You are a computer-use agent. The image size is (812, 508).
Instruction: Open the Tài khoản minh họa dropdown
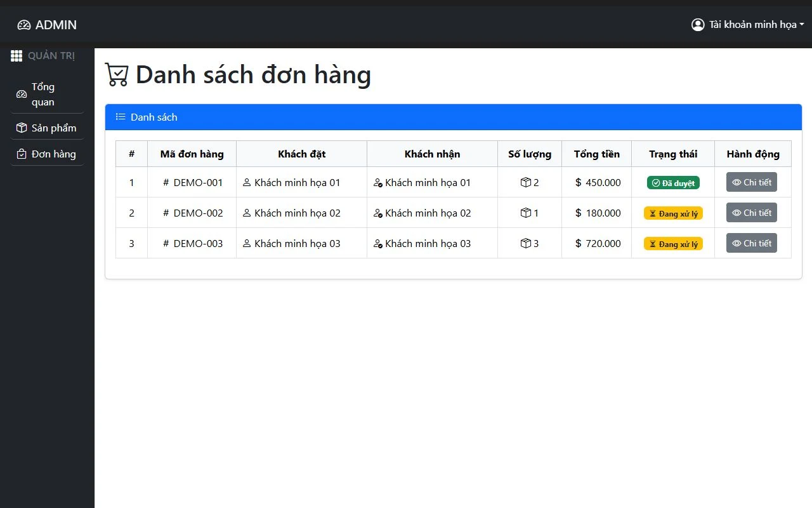coord(748,25)
